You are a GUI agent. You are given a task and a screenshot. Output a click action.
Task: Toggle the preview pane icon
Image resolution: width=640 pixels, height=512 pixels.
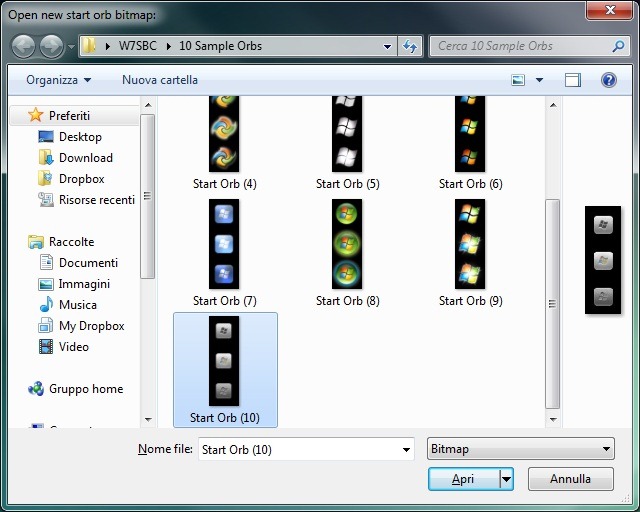[573, 80]
